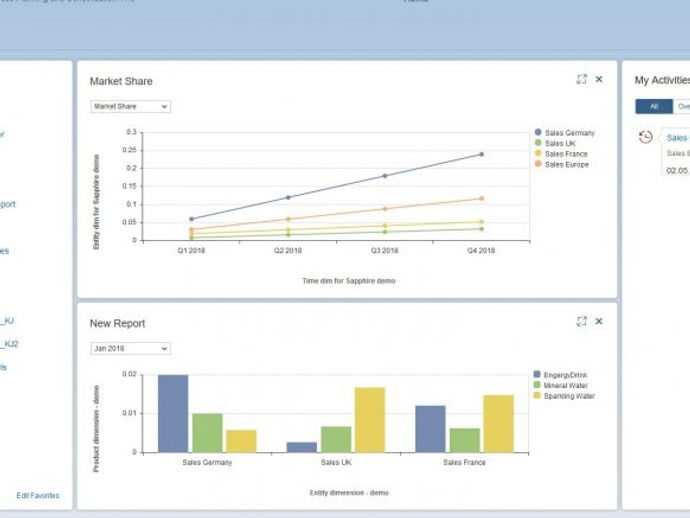690x518 pixels.
Task: Click the Q2 2018 axis label
Action: point(288,250)
